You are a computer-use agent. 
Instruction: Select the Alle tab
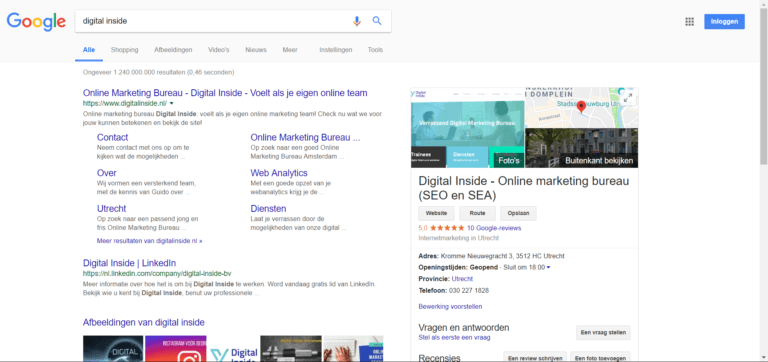point(89,50)
